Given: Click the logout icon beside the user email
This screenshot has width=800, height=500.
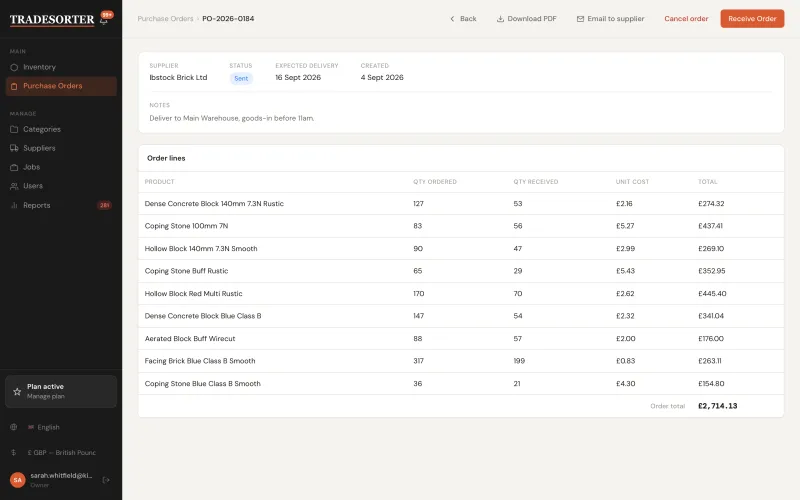Looking at the screenshot, I should tap(106, 480).
